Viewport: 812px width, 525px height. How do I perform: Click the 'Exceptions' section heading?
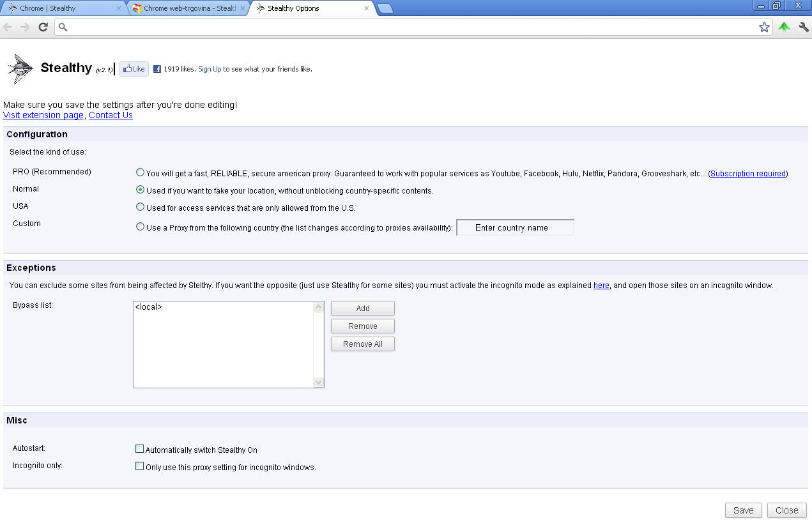[31, 268]
